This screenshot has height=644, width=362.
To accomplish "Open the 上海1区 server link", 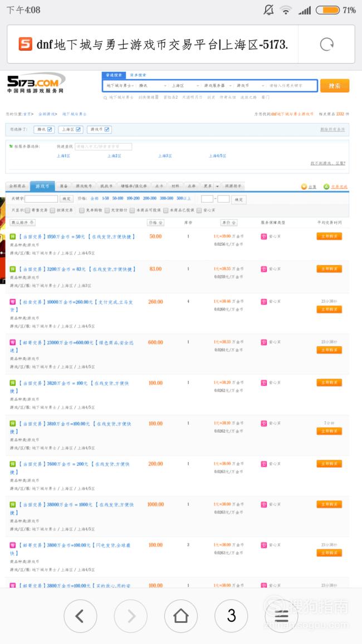I will (x=63, y=156).
